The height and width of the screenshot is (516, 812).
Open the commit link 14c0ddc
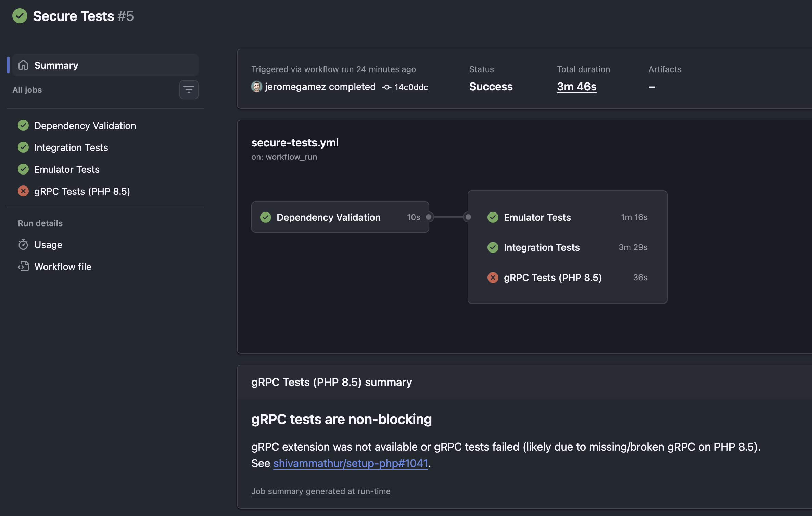point(411,87)
